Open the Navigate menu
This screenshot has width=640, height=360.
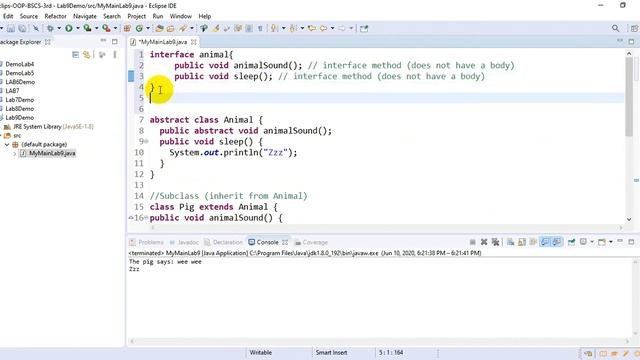pyautogui.click(x=85, y=16)
